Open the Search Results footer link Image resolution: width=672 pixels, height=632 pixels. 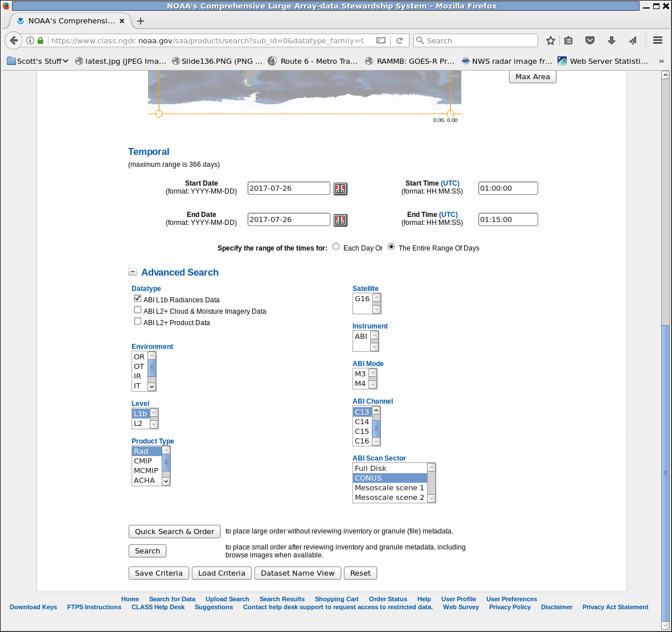(282, 599)
